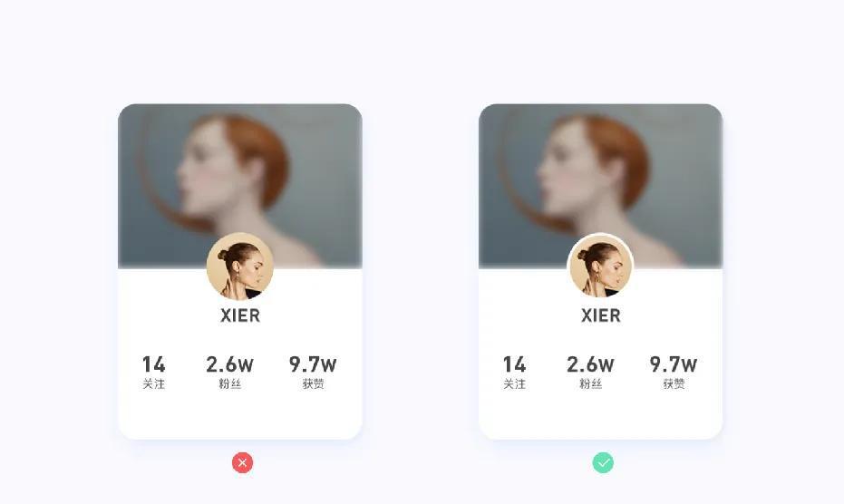The height and width of the screenshot is (504, 844).
Task: Click the 粉丝 label on the right card
Action: [x=590, y=384]
